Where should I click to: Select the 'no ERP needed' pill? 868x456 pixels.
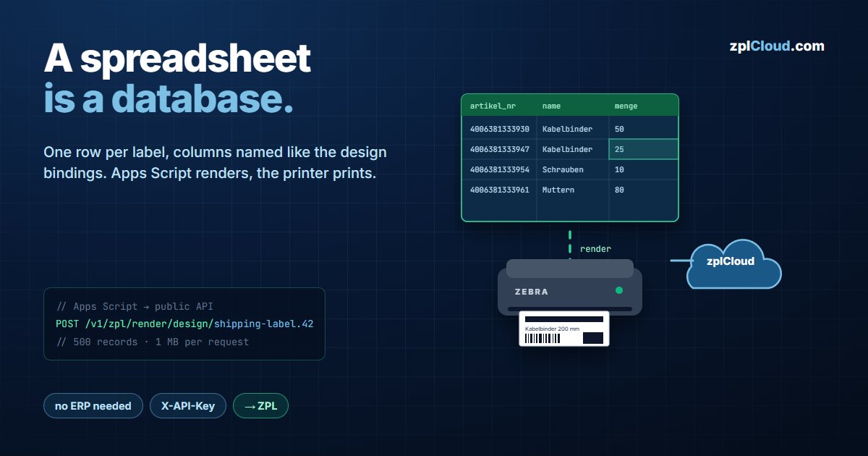click(x=93, y=406)
